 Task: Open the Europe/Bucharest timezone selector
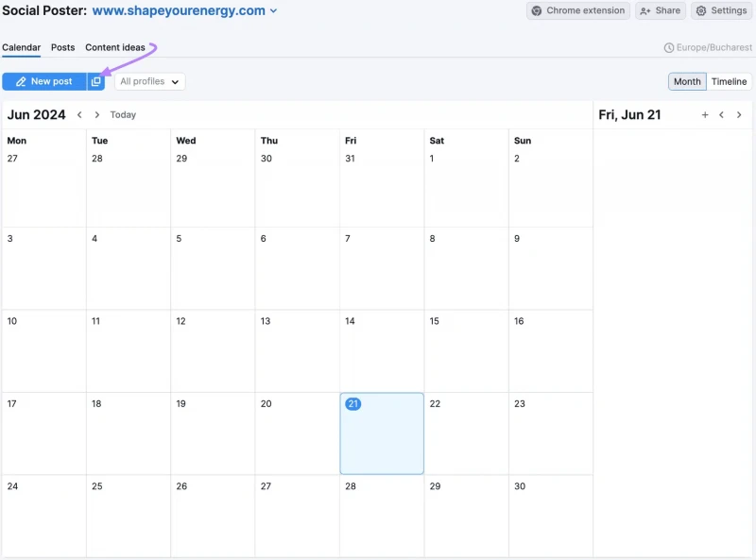[708, 47]
